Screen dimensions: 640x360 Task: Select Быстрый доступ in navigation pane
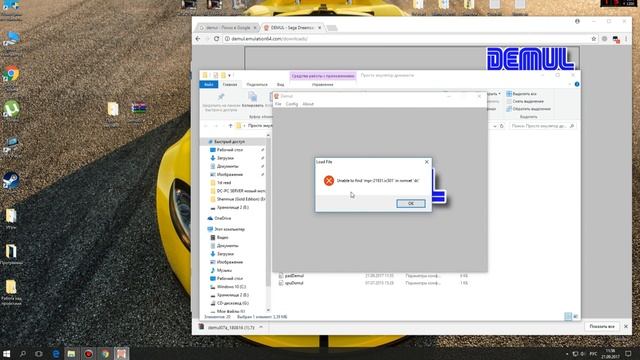coord(229,142)
